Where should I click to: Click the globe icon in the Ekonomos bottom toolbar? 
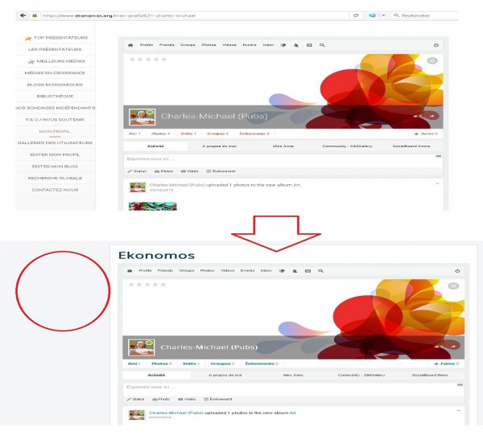coord(282,271)
